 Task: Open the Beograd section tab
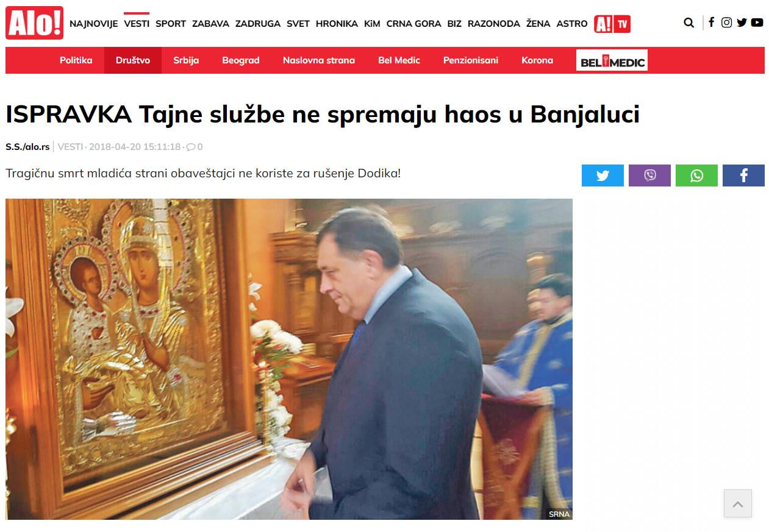coord(241,60)
